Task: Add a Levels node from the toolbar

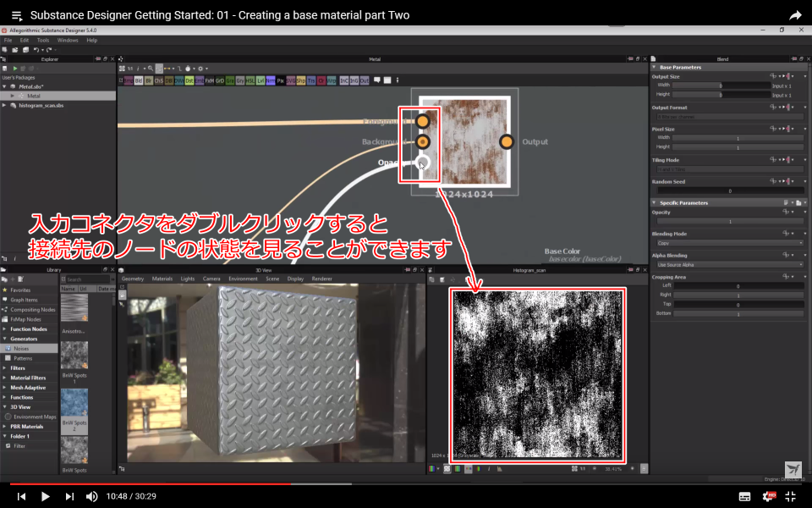Action: 261,80
